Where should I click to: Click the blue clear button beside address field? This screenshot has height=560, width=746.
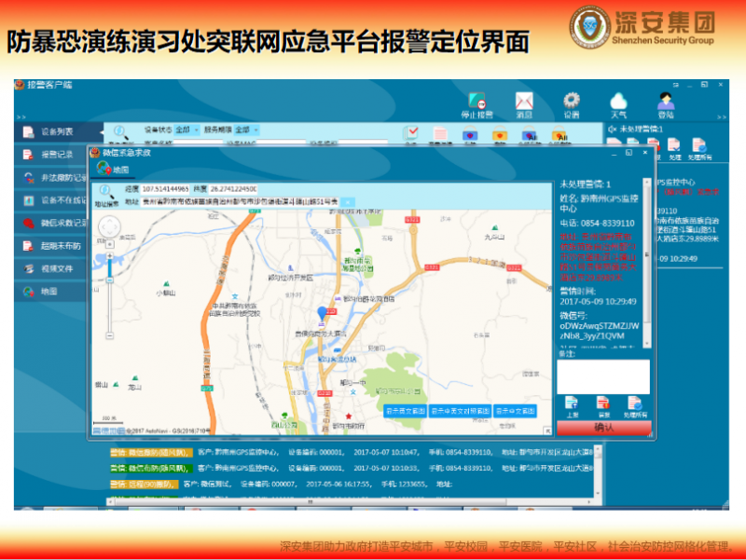coord(347,201)
